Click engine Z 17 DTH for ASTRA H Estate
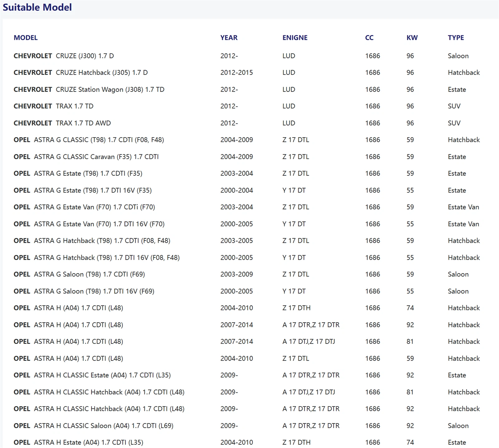The width and height of the screenshot is (499, 448). (x=297, y=443)
